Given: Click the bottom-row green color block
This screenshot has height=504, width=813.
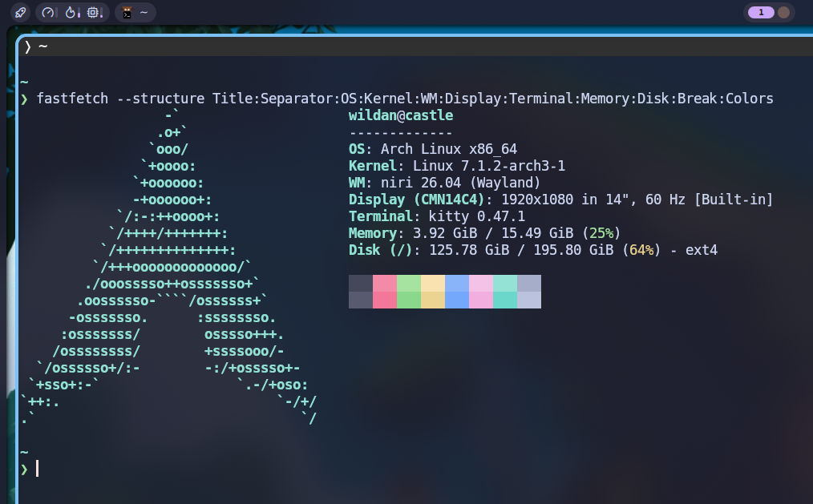Looking at the screenshot, I should coord(409,300).
